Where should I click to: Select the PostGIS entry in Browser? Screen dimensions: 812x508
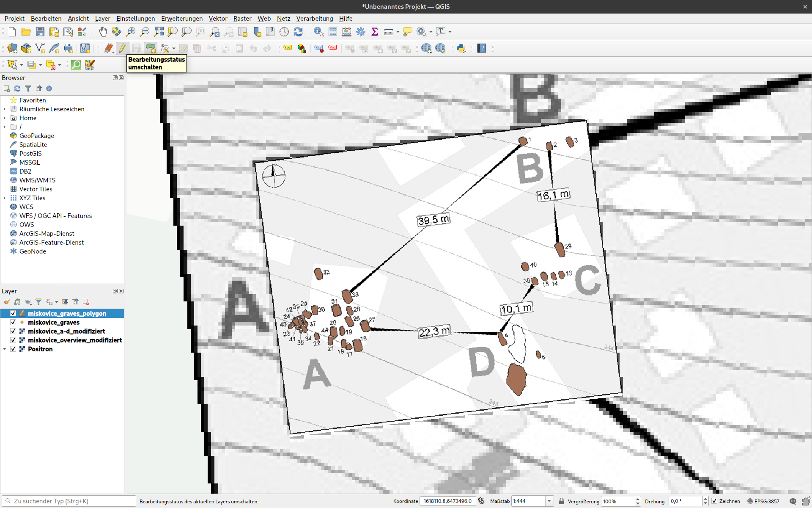pos(30,154)
